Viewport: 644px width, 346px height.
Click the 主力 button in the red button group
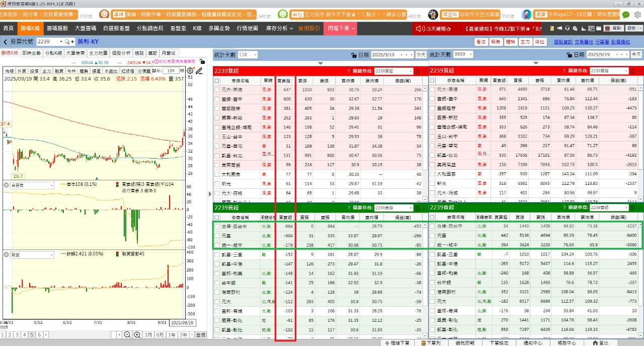click(x=525, y=42)
